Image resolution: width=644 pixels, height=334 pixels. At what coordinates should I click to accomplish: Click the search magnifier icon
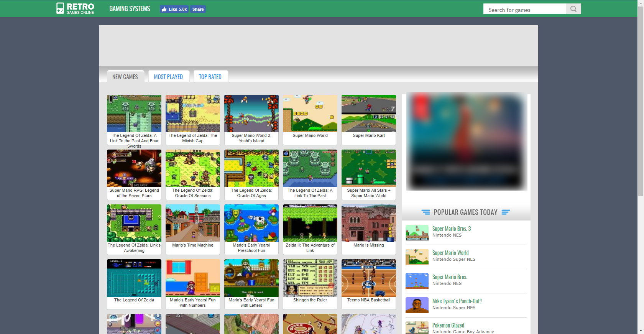pos(573,9)
